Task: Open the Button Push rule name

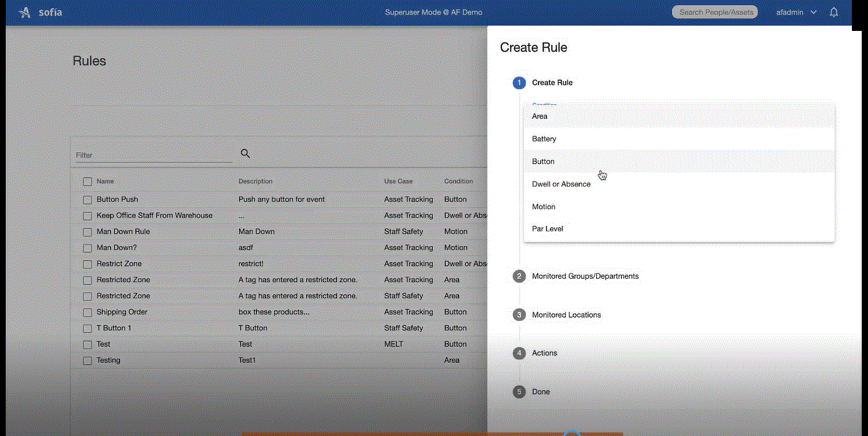Action: click(x=117, y=200)
